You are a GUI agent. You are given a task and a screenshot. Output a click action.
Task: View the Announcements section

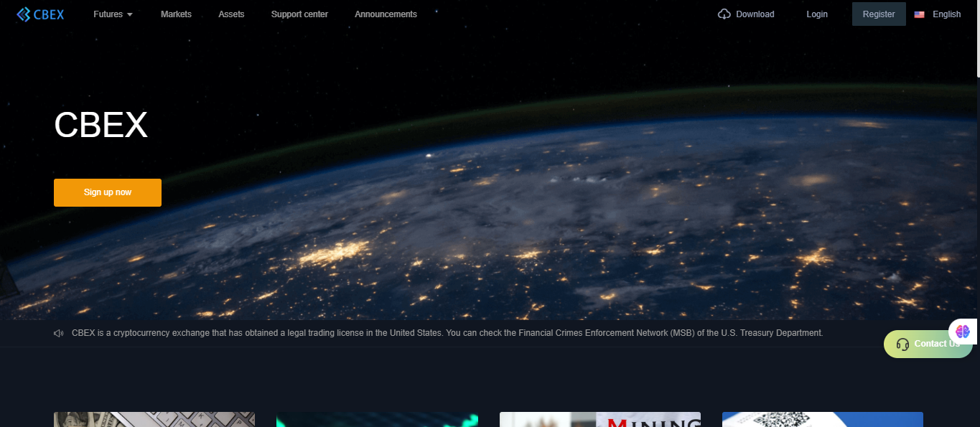(x=386, y=14)
